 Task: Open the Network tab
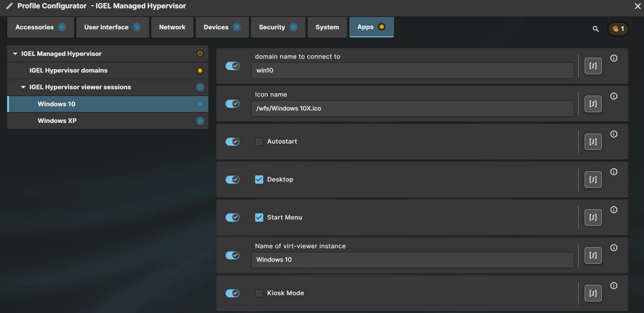[x=172, y=27]
